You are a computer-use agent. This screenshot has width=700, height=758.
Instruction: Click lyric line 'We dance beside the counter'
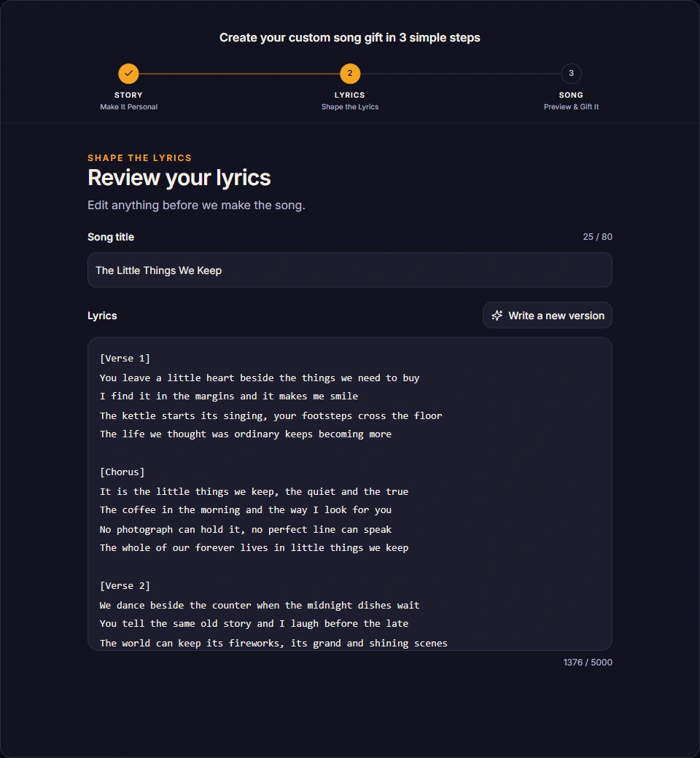(x=260, y=605)
